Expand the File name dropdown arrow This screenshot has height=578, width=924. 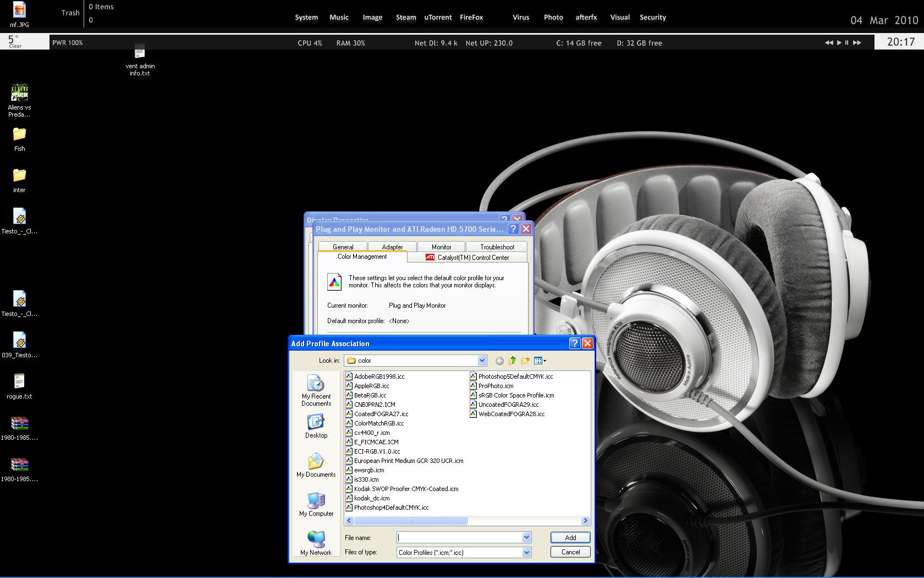[x=526, y=537]
